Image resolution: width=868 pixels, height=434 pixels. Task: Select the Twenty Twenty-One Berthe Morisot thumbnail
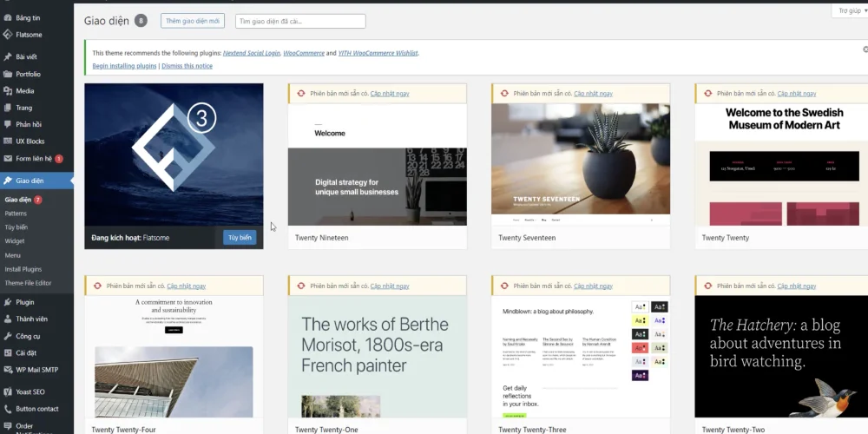click(x=378, y=357)
